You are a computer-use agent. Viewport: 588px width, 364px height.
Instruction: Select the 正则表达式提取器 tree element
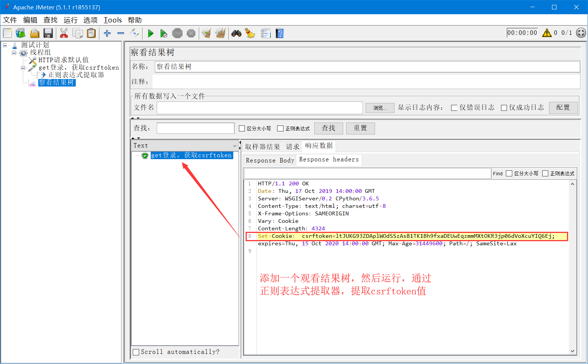[76, 75]
